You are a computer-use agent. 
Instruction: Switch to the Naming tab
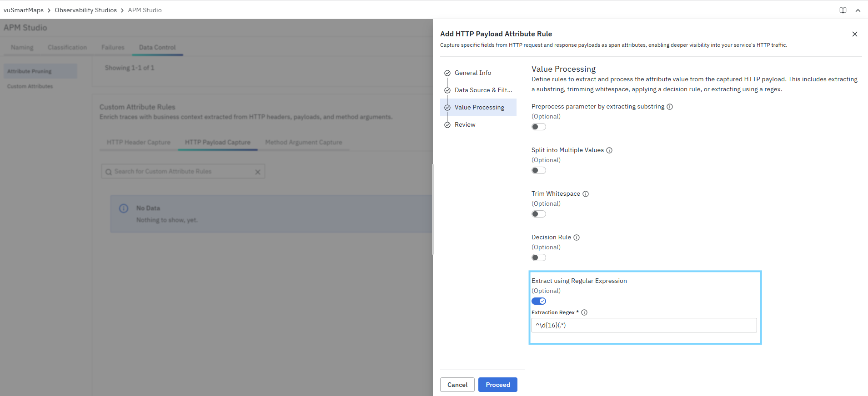point(22,47)
